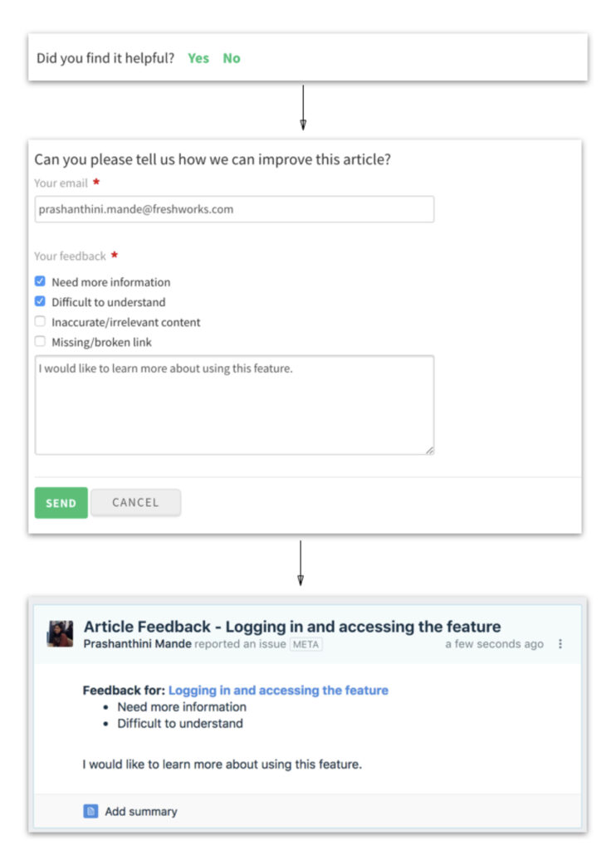The width and height of the screenshot is (616, 850).
Task: Click No for the helpful question
Action: (x=232, y=58)
